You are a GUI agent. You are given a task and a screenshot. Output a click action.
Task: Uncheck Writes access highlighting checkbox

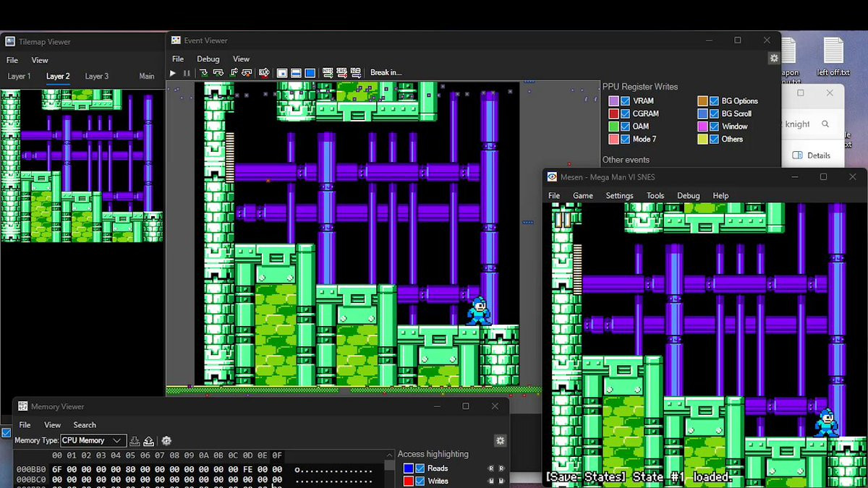[x=420, y=481]
